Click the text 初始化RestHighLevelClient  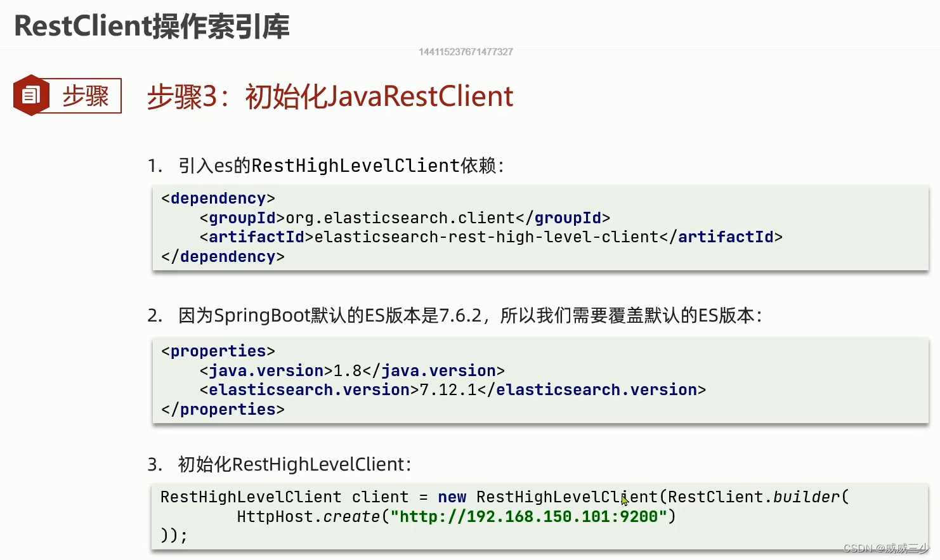(294, 464)
